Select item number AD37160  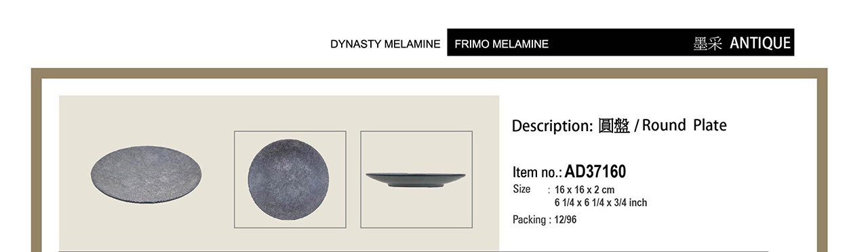595,172
